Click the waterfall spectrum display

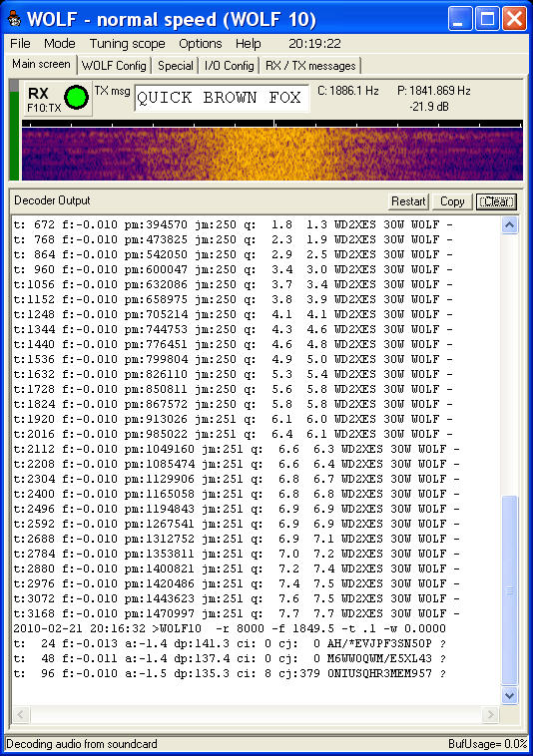point(272,155)
